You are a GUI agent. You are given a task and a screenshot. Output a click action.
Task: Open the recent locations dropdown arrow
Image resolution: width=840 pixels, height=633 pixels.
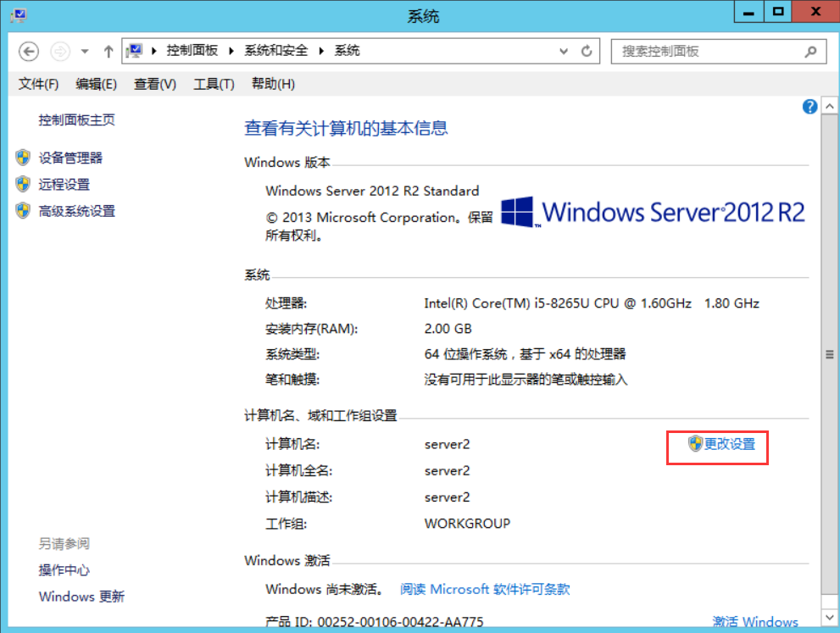click(85, 52)
